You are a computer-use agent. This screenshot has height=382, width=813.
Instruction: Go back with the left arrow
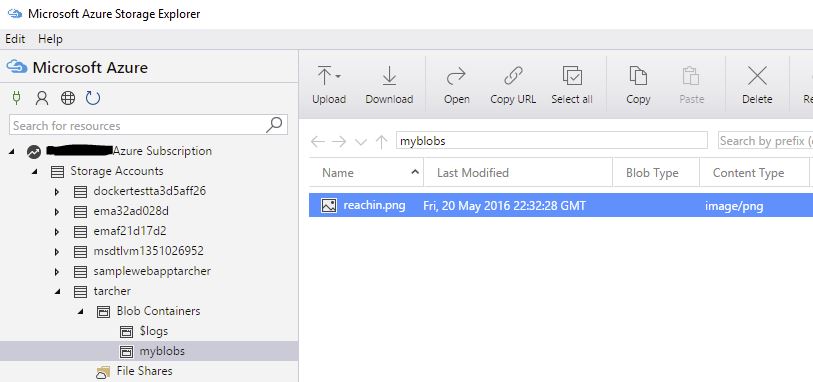317,141
